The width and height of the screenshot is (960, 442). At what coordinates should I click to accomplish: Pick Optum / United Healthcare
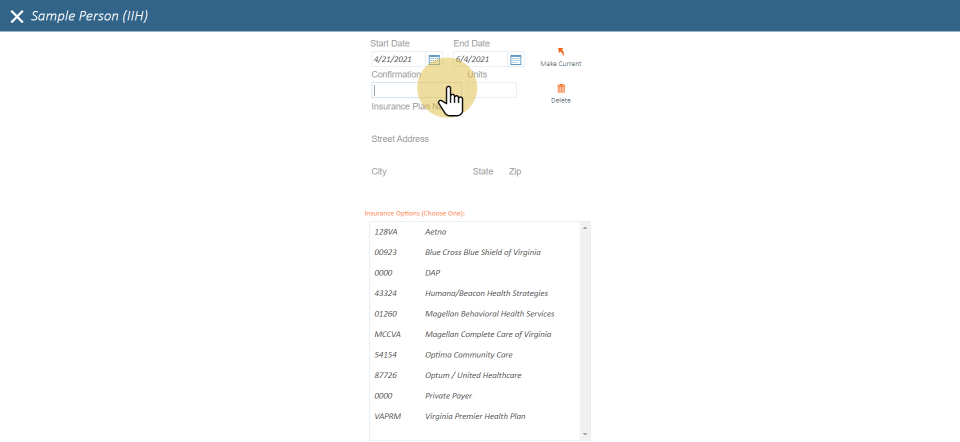tap(473, 375)
